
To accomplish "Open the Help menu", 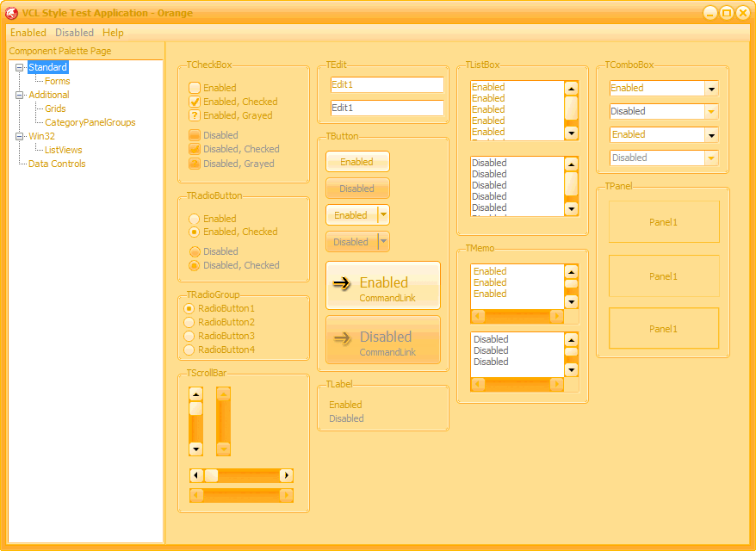I will tap(113, 33).
